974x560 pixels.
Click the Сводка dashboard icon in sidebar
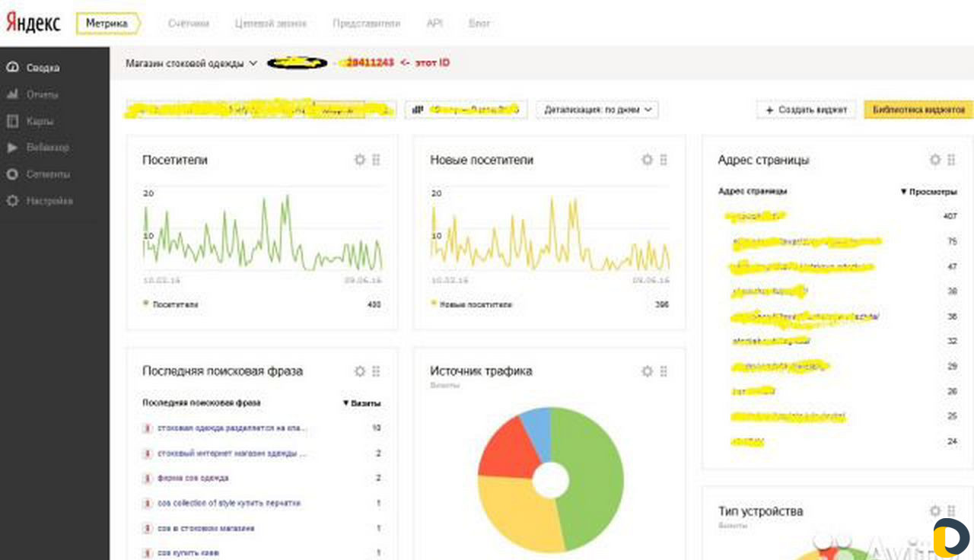pos(12,68)
